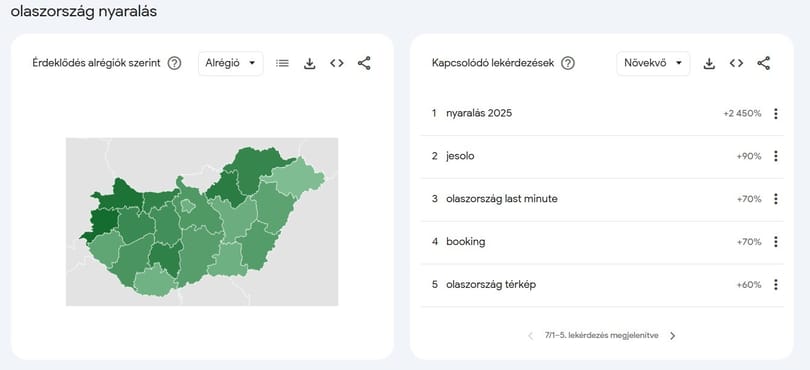Download related queries data
810x370 pixels.
click(709, 63)
